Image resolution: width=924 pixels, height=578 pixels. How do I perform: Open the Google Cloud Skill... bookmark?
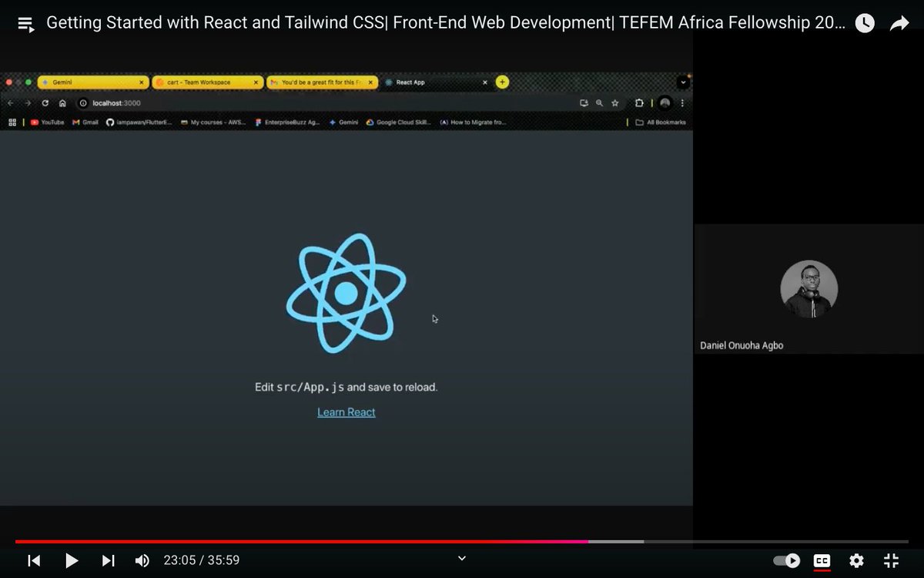tap(398, 122)
